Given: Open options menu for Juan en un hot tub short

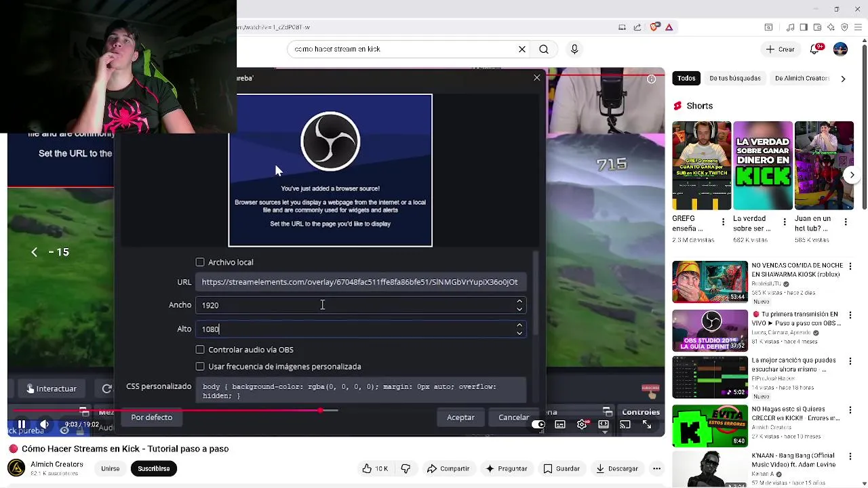Looking at the screenshot, I should click(x=846, y=222).
